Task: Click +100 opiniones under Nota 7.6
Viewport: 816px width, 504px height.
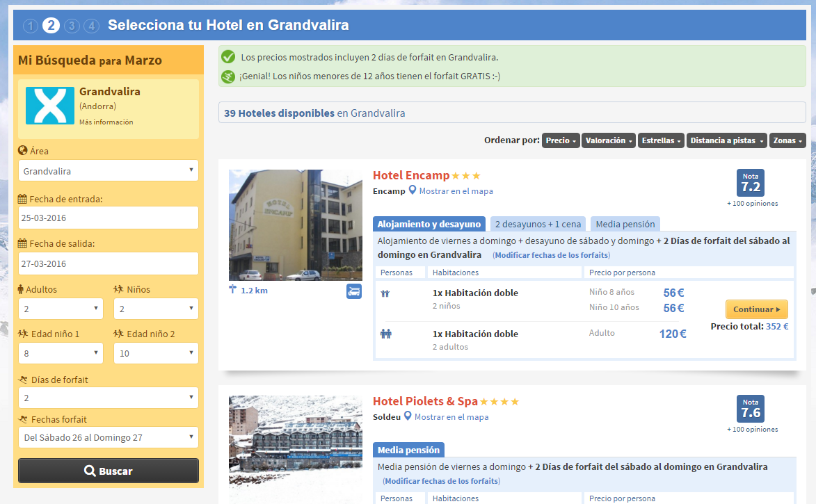Action: 753,429
